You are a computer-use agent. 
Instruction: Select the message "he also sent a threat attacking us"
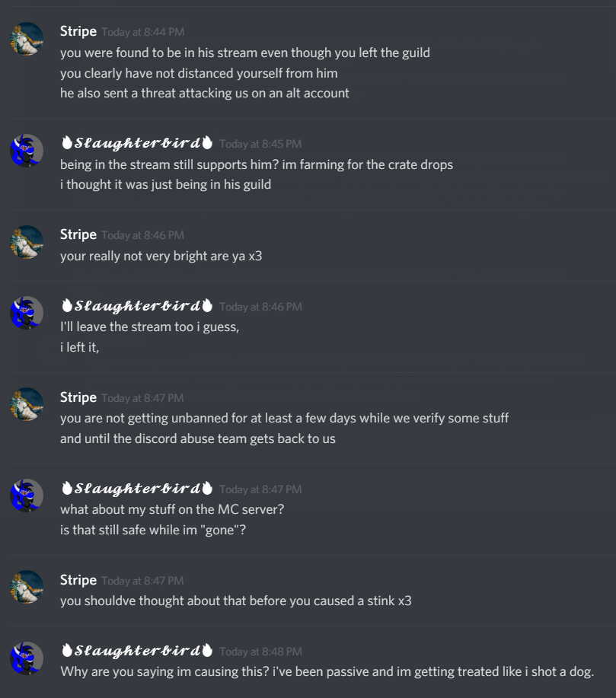204,93
